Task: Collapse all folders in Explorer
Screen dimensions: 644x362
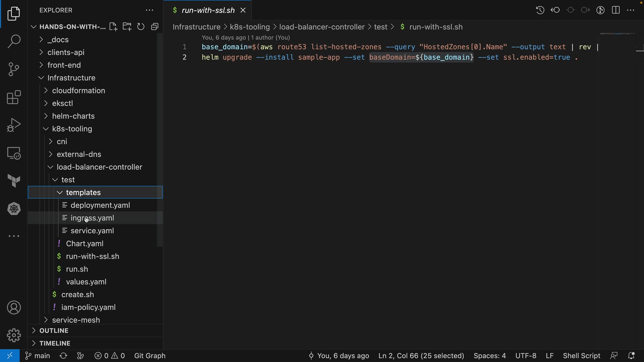Action: pos(155,27)
